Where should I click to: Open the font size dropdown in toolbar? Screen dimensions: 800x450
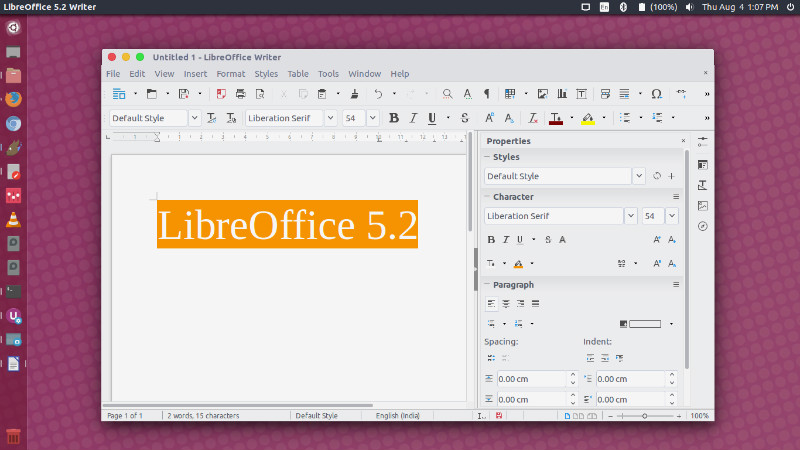coord(372,118)
